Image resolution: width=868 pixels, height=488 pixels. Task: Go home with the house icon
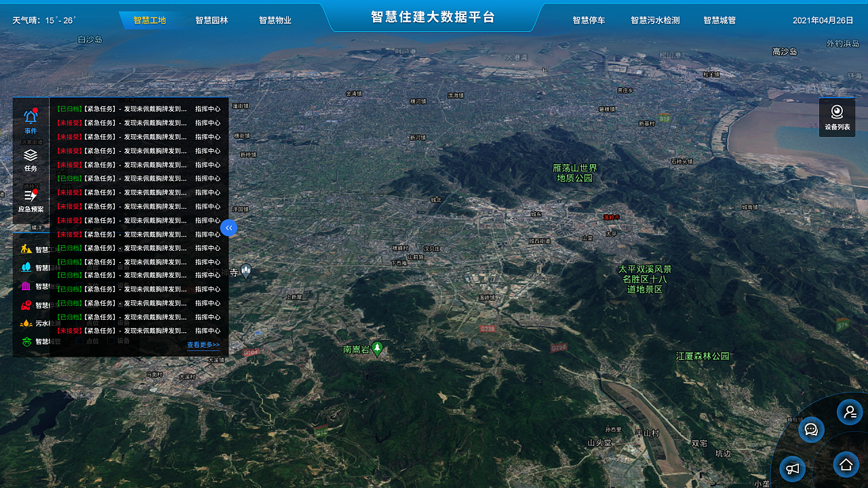click(846, 464)
